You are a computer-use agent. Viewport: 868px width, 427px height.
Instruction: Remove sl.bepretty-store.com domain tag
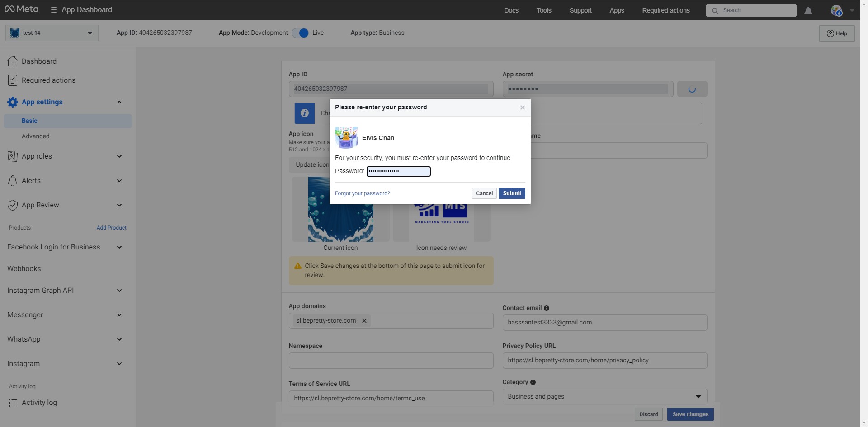[x=364, y=321]
